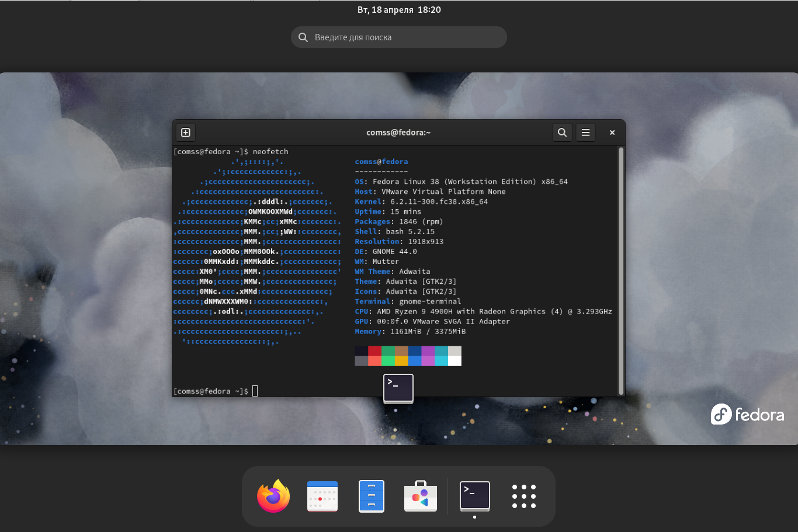Screen dimensions: 798x532
Task: Click the terminal app icon overlaid on the window
Action: click(398, 388)
